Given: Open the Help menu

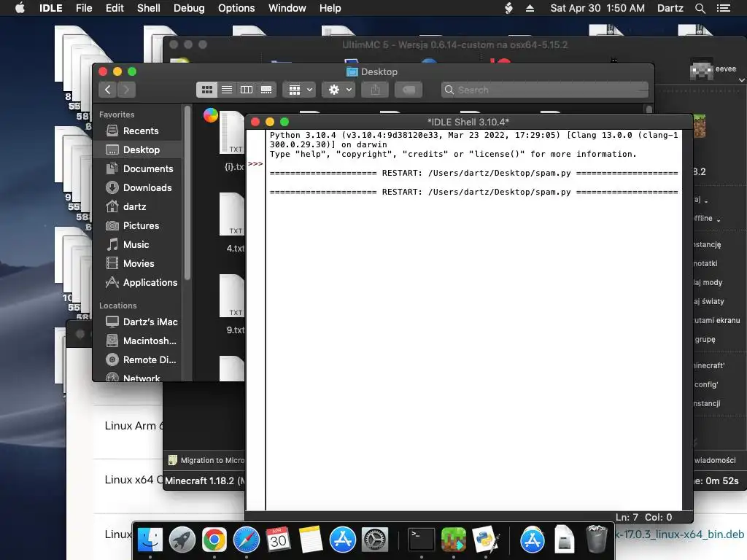Looking at the screenshot, I should [x=330, y=8].
